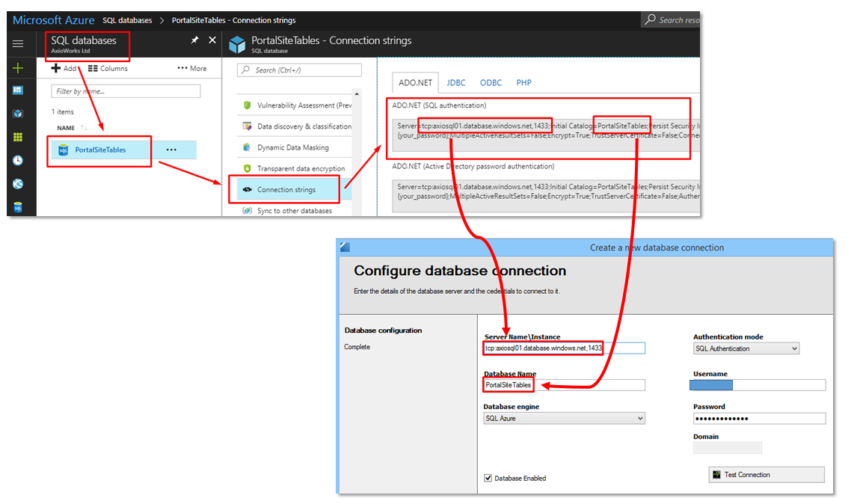Click the Database Name field
Screen dimensions: 854x504
[x=565, y=385]
